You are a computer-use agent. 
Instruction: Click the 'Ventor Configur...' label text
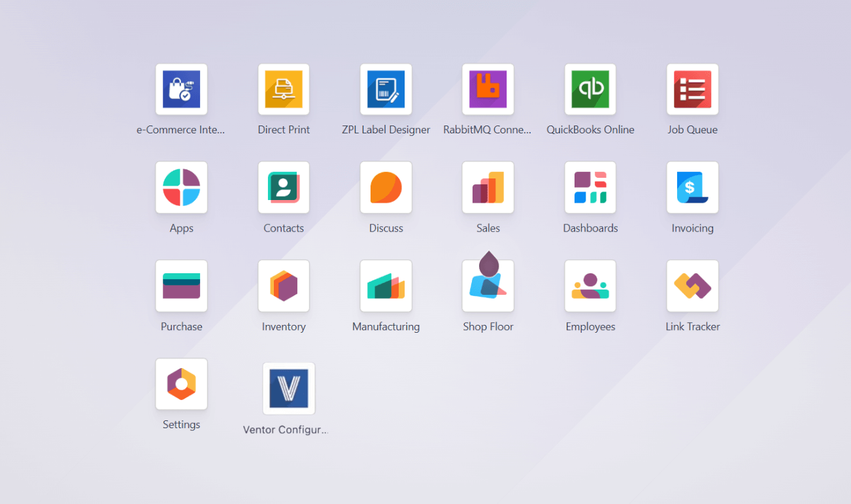pos(285,429)
